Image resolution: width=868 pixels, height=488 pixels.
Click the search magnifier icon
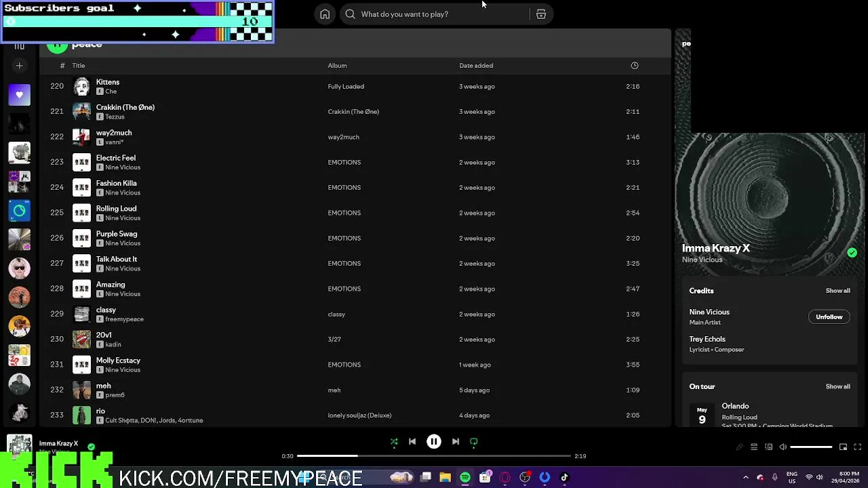point(350,14)
